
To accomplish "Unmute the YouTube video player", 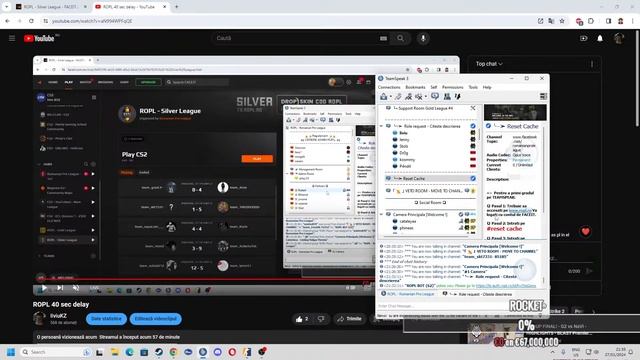I will (76, 288).
